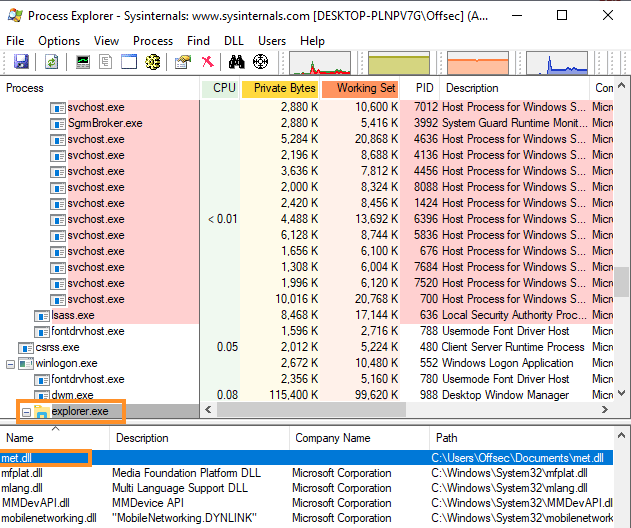Click the Find binoculars icon

click(236, 62)
